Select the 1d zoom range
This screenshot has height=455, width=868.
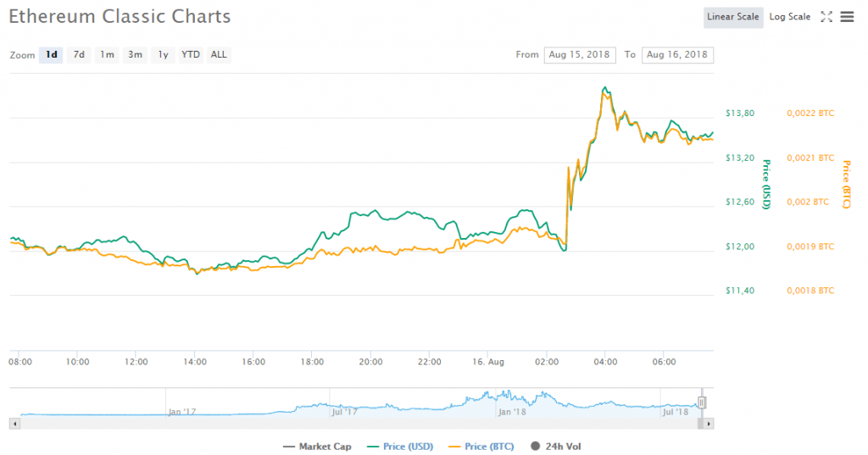tap(52, 55)
